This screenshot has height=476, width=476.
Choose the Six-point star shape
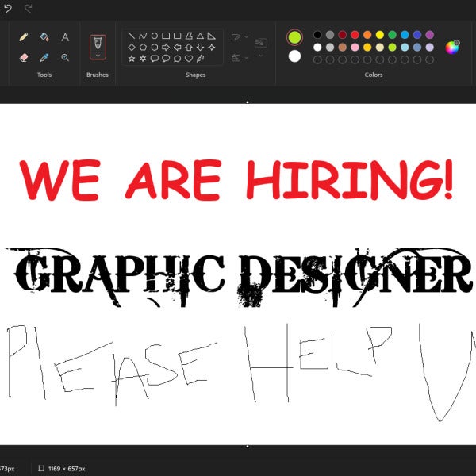[x=143, y=58]
